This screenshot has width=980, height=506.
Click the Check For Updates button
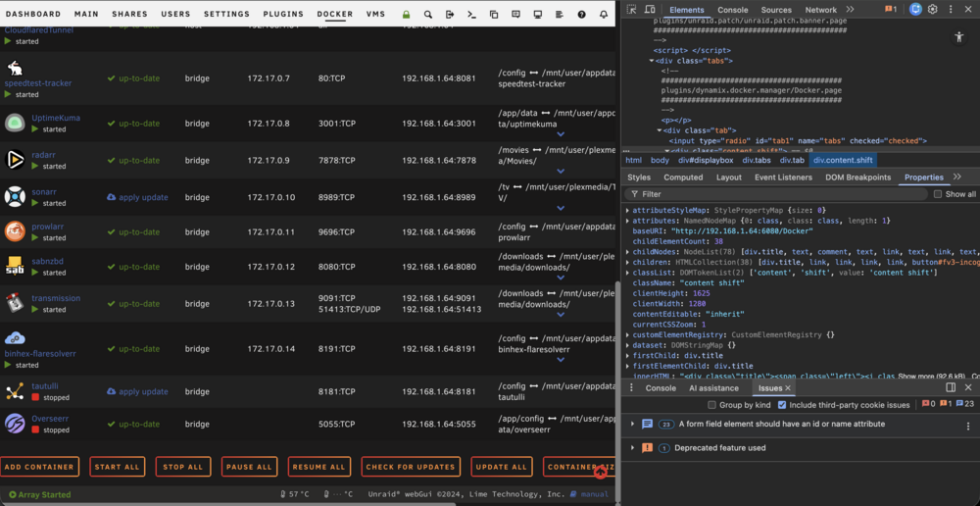pyautogui.click(x=411, y=467)
